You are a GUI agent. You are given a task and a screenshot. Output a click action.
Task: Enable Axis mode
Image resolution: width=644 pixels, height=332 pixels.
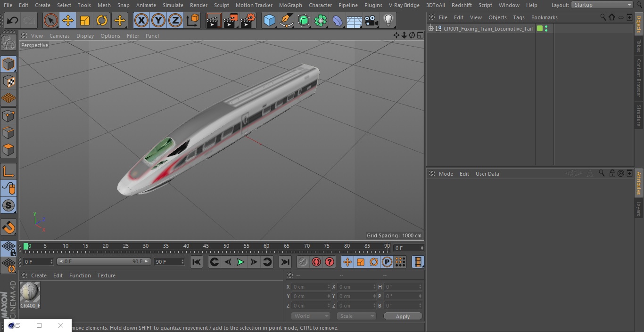coord(8,171)
